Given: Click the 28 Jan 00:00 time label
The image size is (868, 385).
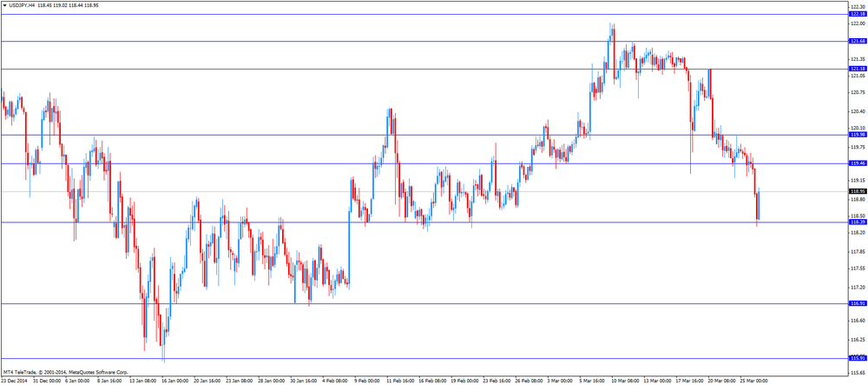Looking at the screenshot, I should coord(272,382).
